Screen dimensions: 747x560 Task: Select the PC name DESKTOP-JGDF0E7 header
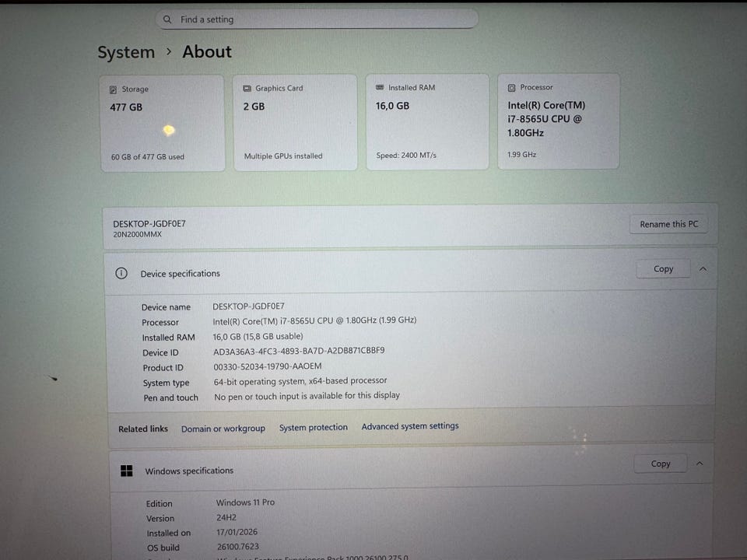click(149, 224)
